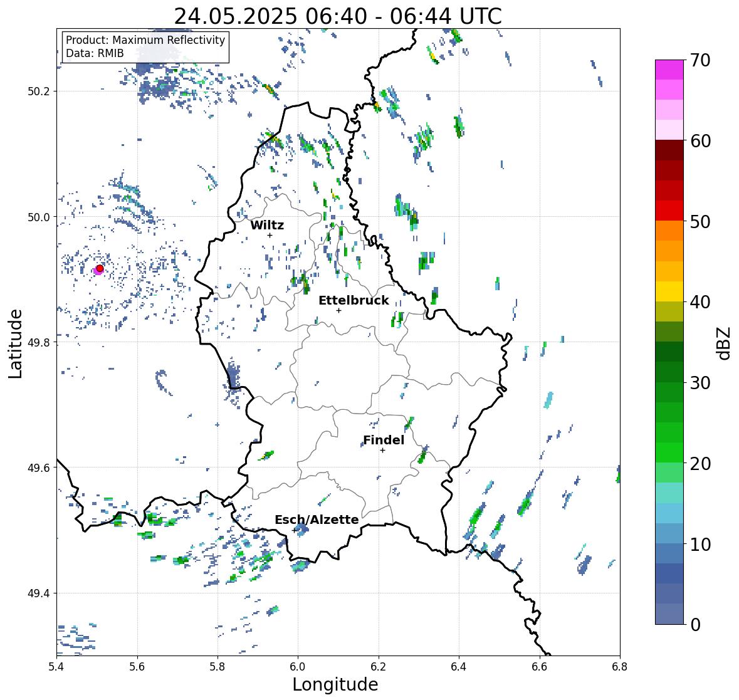
Task: Click the colorbar tick label 60
Action: [x=700, y=141]
